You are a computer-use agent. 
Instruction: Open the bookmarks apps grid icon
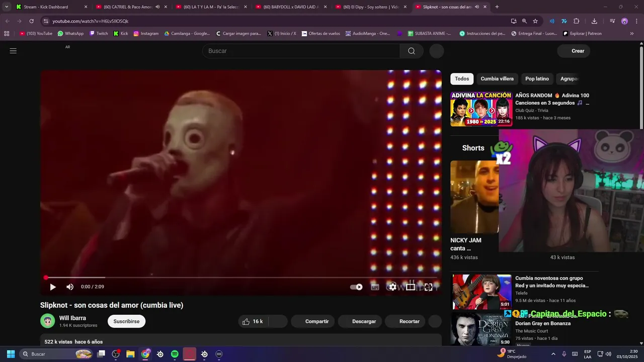[x=7, y=34]
